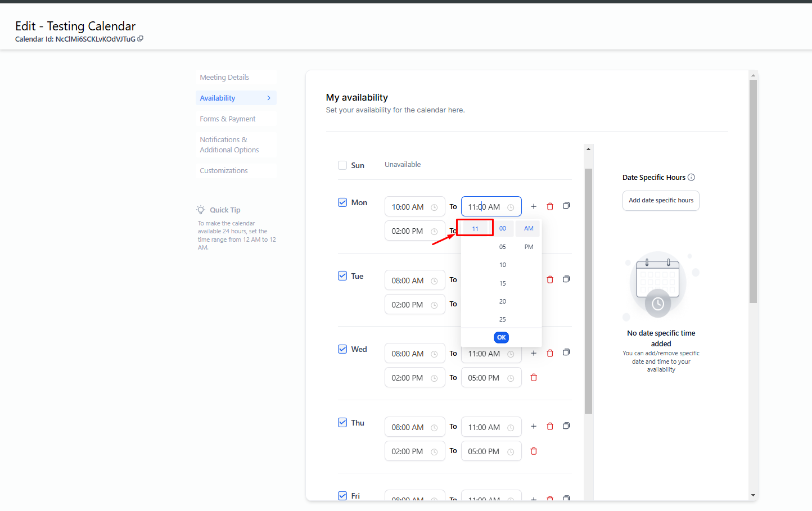Copy the calendar ID icon
Screen dimensions: 812x511
(141, 39)
